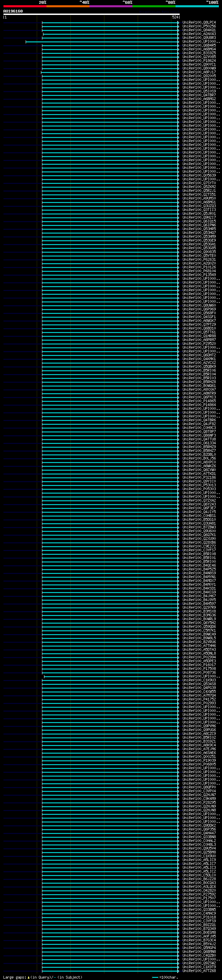The image size is (222, 980).
Task: Open hit UniRef100_A2AX43
Action: (199, 34)
